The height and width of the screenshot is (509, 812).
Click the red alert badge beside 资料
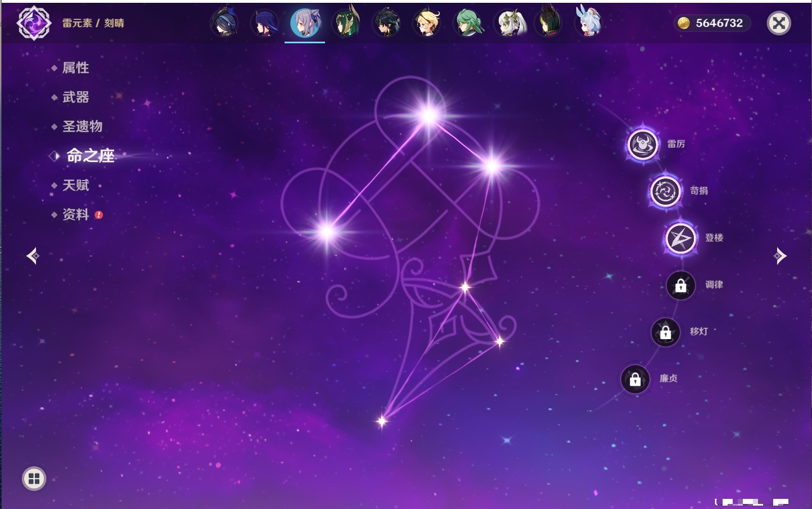(99, 215)
